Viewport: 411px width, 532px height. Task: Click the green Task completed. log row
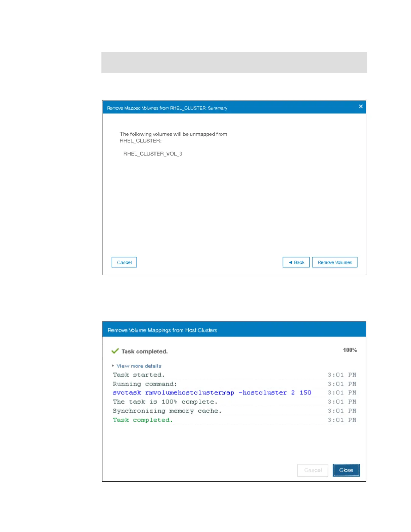click(x=234, y=420)
